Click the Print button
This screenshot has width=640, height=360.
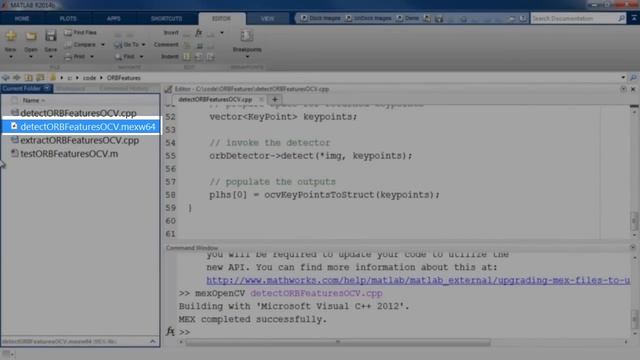(76, 56)
